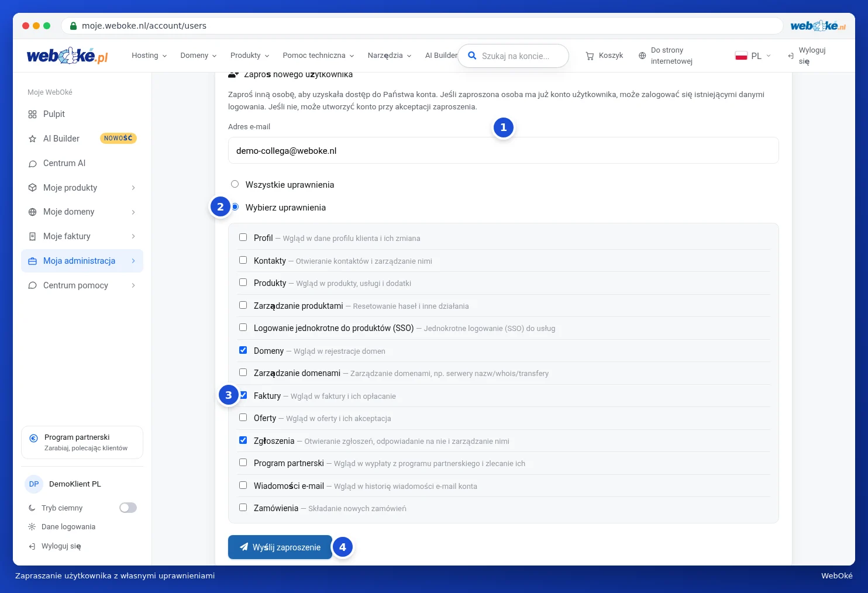The width and height of the screenshot is (868, 593).
Task: Follow the Do strony internetowej link
Action: (x=666, y=56)
